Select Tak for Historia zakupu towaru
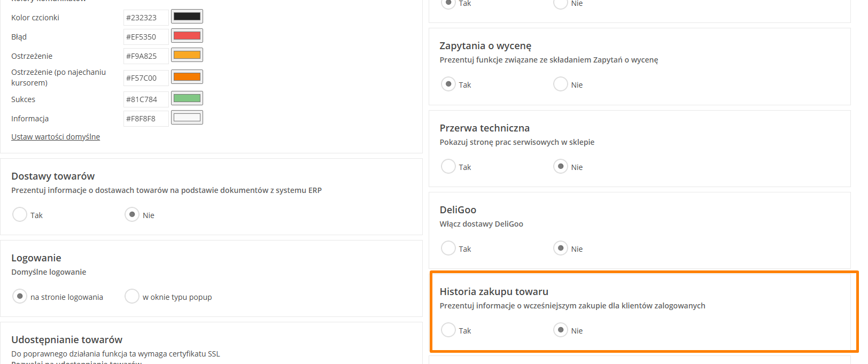This screenshot has height=364, width=868. tap(448, 330)
